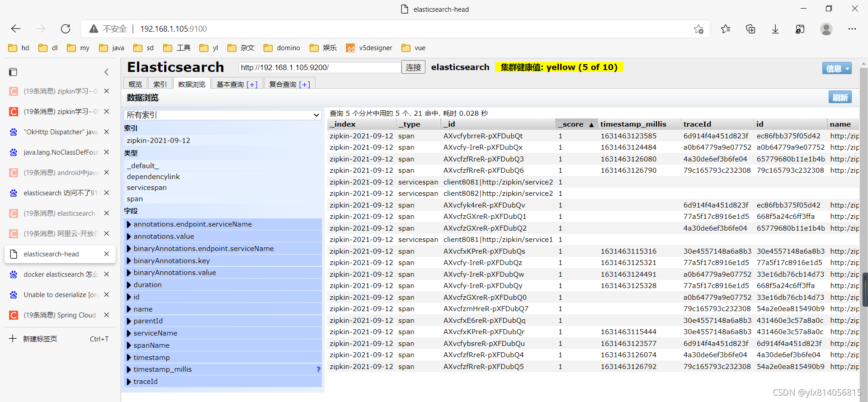Click the browser back arrow
This screenshot has width=868, height=402.
(x=16, y=29)
